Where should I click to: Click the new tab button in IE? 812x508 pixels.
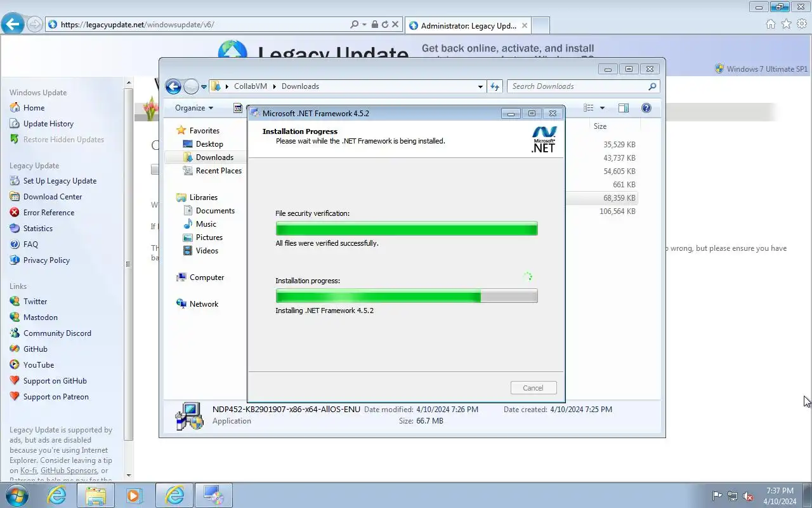click(540, 25)
